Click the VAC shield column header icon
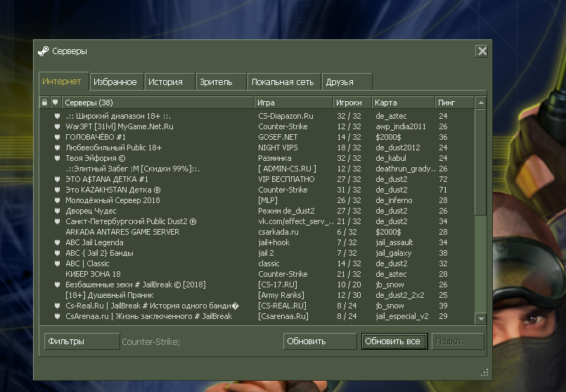The height and width of the screenshot is (392, 566). click(x=56, y=103)
